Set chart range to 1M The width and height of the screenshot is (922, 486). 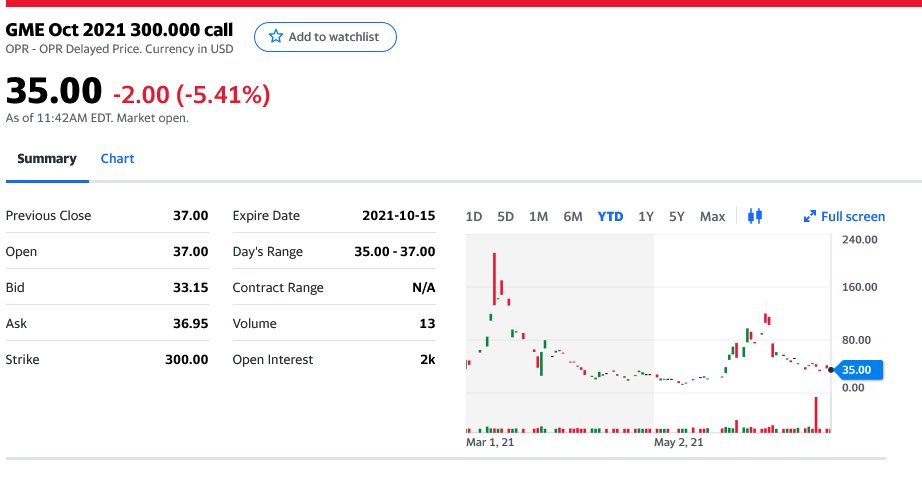click(x=539, y=216)
